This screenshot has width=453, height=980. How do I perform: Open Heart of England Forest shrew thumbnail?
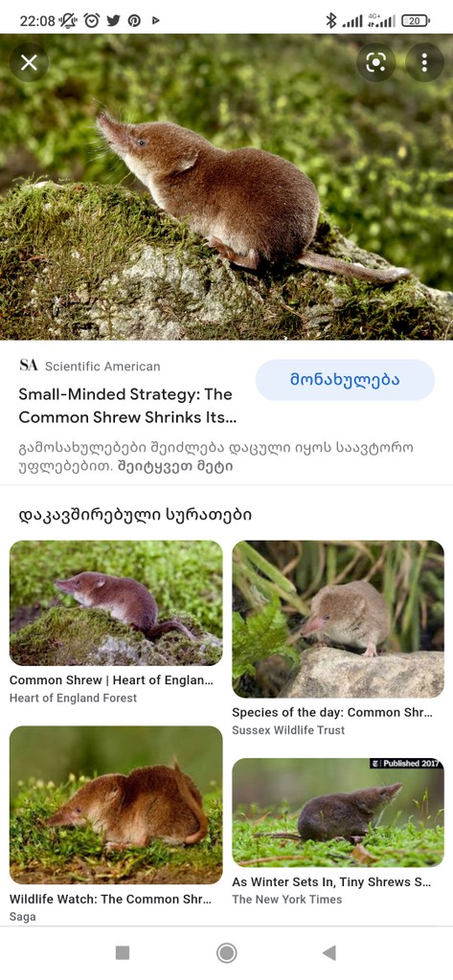point(116,603)
